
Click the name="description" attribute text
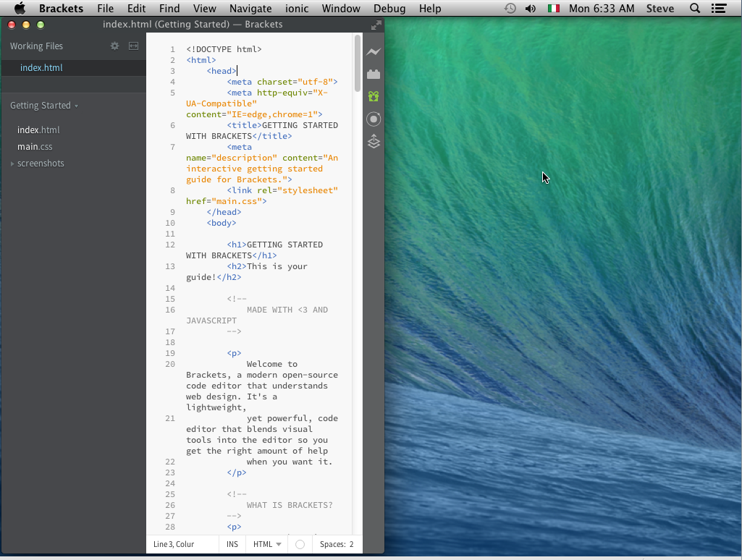(x=232, y=158)
